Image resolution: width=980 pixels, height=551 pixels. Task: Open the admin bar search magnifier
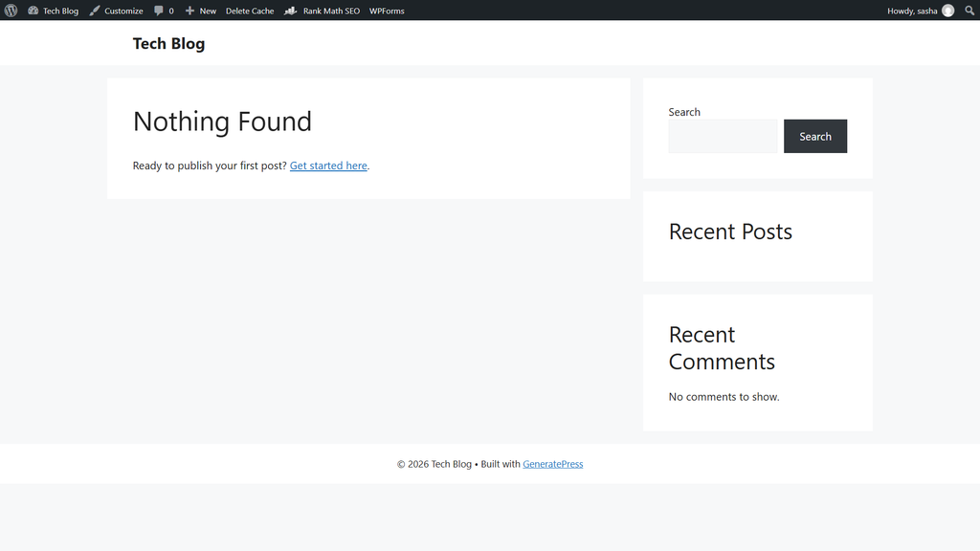tap(969, 11)
